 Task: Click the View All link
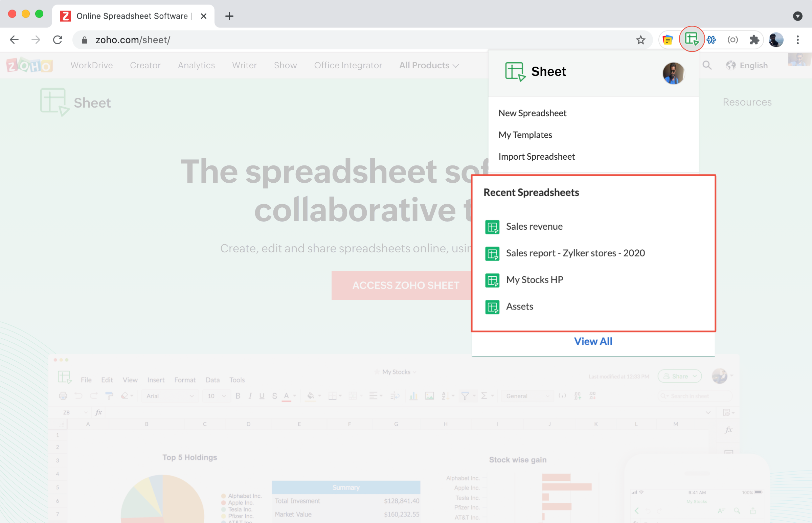[593, 341]
